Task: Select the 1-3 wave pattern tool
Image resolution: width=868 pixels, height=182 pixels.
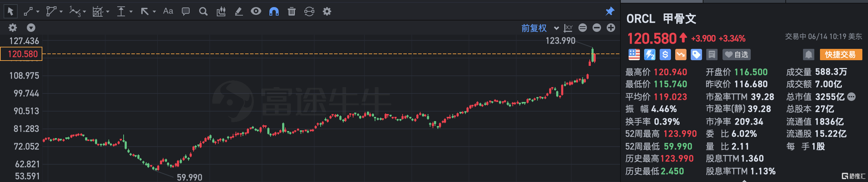Action: (75, 12)
